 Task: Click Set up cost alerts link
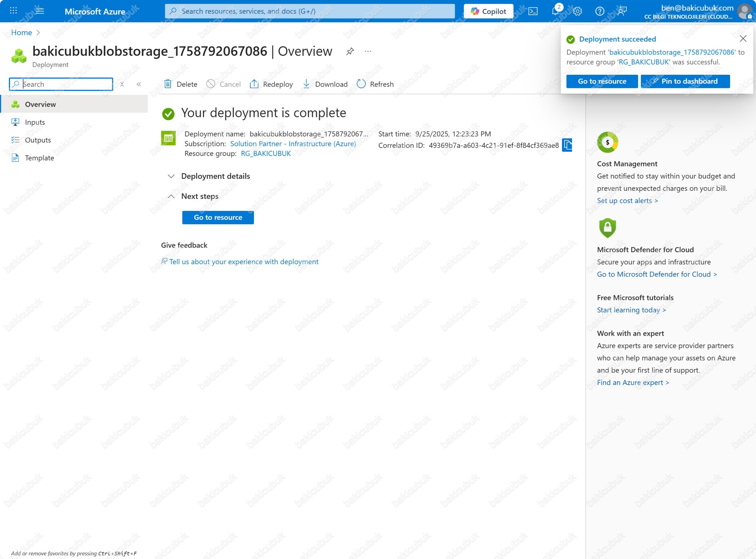(628, 201)
